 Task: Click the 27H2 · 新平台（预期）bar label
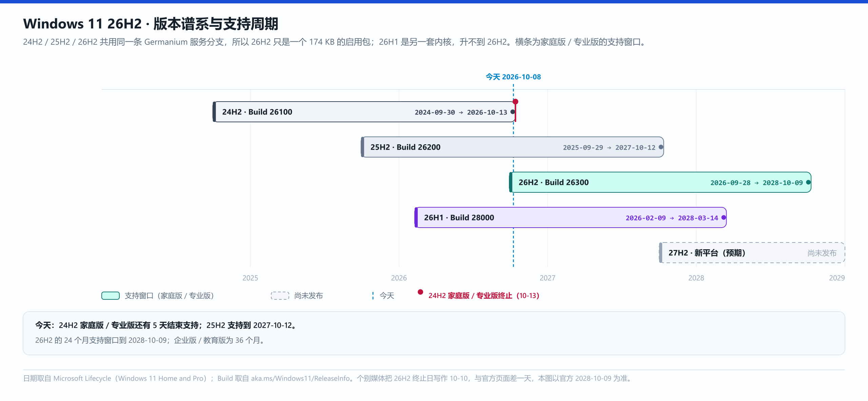point(707,253)
